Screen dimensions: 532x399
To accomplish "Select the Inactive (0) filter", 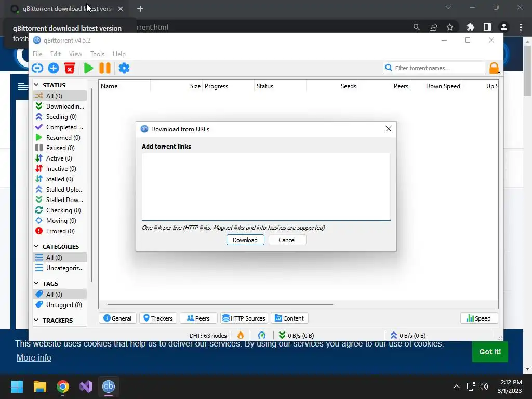I will [x=60, y=169].
